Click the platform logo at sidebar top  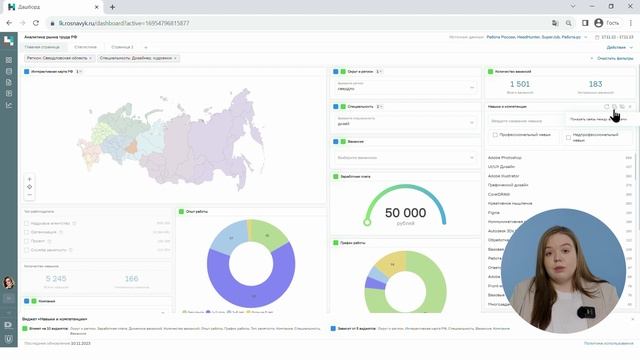[9, 40]
